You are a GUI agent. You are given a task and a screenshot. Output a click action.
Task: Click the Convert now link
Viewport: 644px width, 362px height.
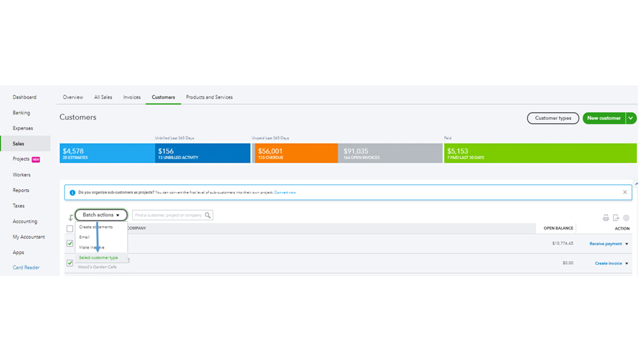coord(285,193)
